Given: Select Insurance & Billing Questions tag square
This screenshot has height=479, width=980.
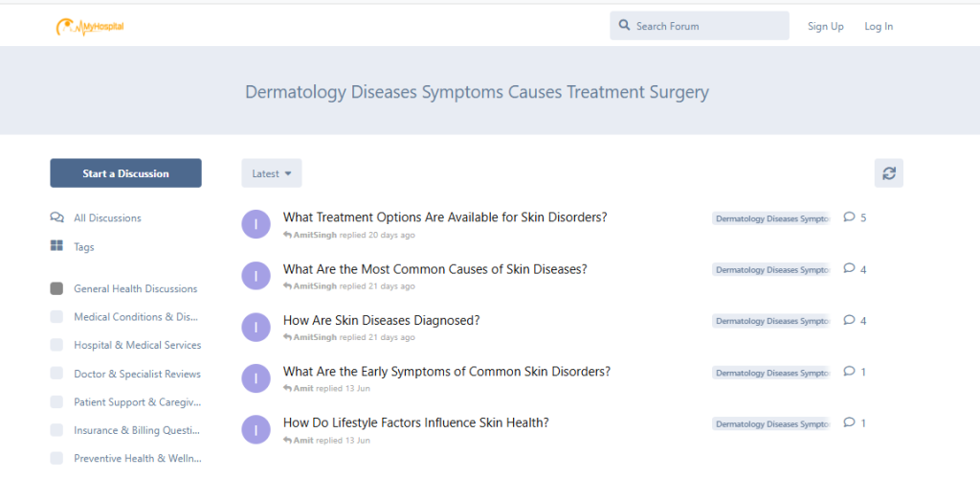Looking at the screenshot, I should [56, 430].
